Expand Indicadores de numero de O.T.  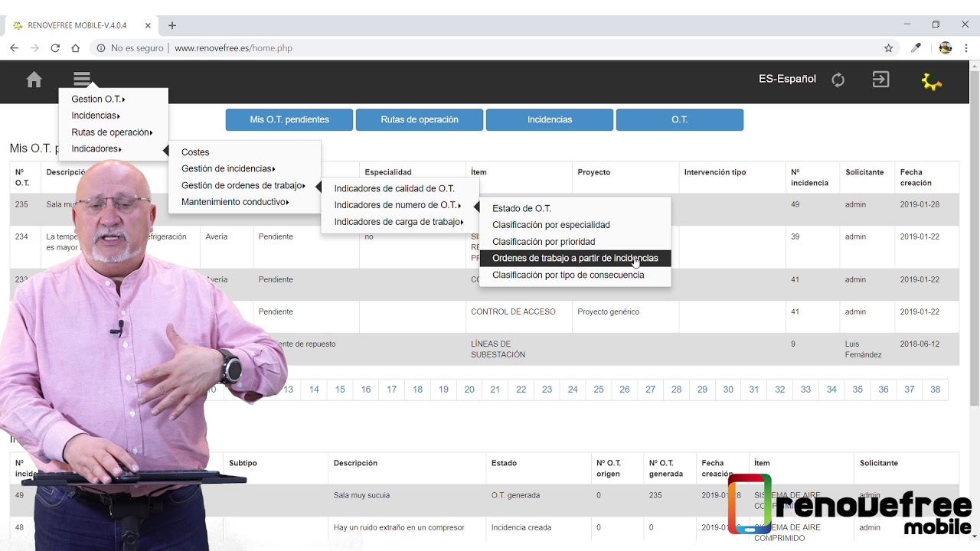point(397,205)
